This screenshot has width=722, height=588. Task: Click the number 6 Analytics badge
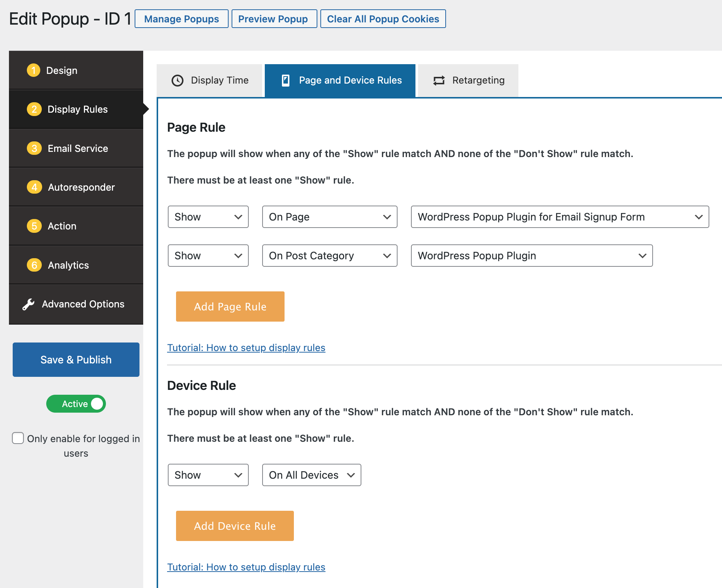34,265
